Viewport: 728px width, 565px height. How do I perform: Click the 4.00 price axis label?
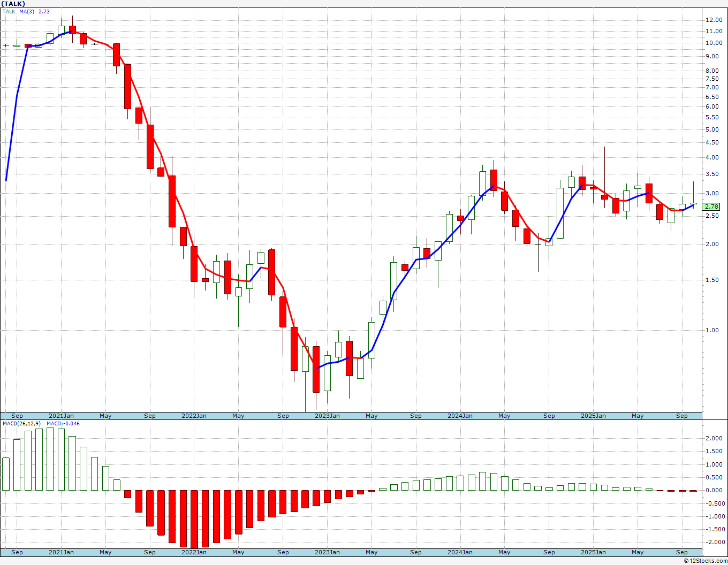(712, 157)
